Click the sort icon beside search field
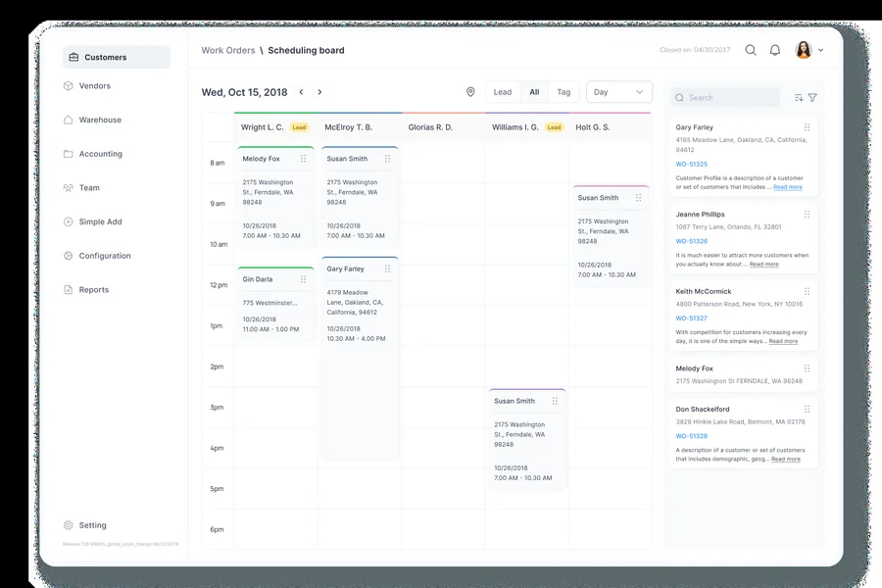The image size is (882, 588). click(x=799, y=98)
